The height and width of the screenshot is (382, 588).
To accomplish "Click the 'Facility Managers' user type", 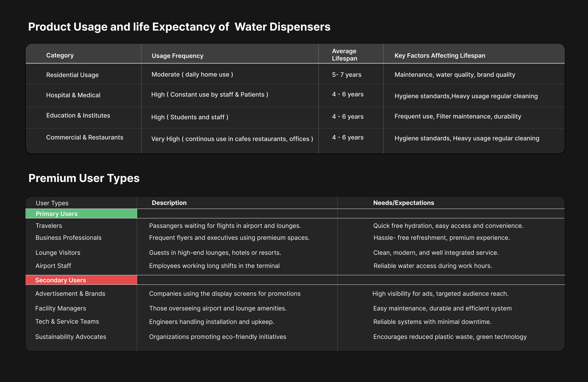I will point(61,308).
